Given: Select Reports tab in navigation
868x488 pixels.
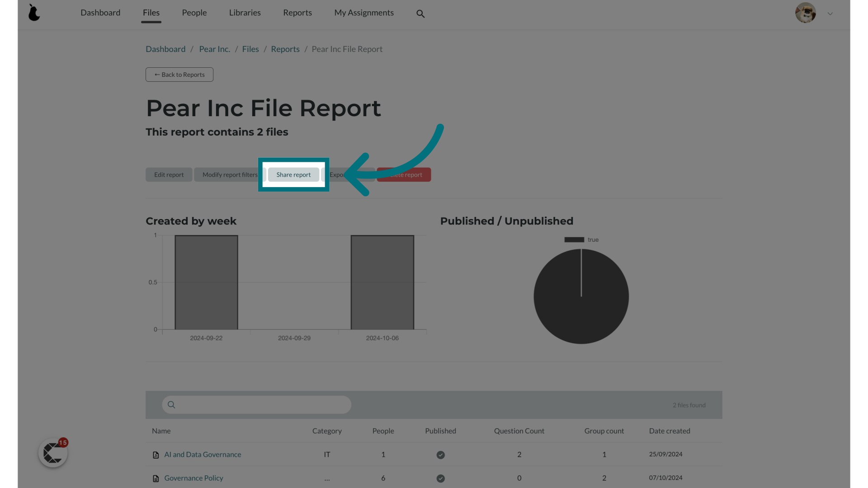Looking at the screenshot, I should click(297, 13).
